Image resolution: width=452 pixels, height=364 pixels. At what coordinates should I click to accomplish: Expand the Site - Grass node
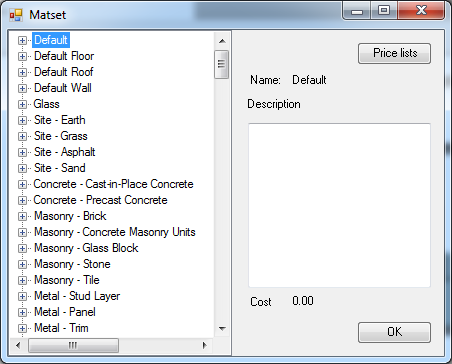coord(22,136)
